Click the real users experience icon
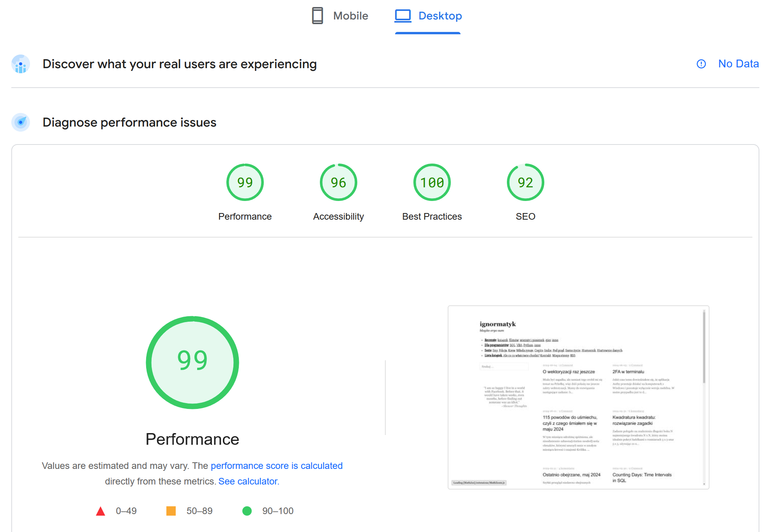Viewport: 766px width, 532px height. [x=21, y=64]
